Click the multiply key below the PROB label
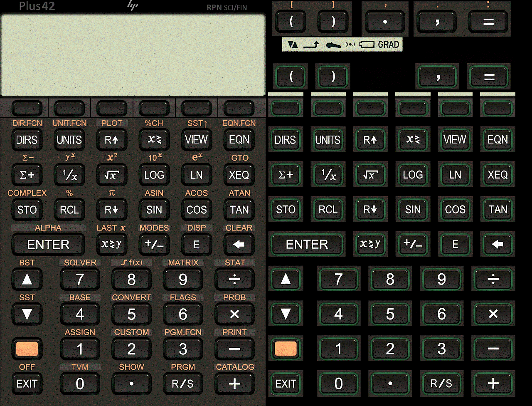The width and height of the screenshot is (532, 406). tap(235, 314)
